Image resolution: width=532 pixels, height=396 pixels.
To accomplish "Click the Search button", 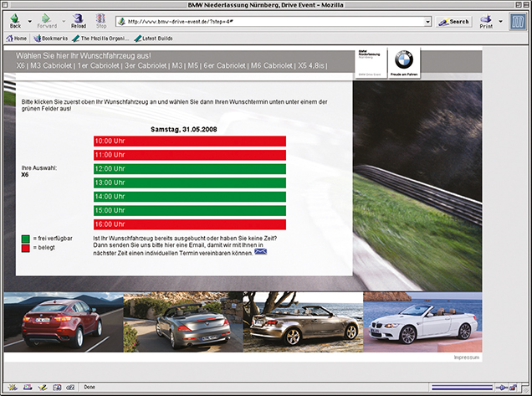I will [x=454, y=21].
